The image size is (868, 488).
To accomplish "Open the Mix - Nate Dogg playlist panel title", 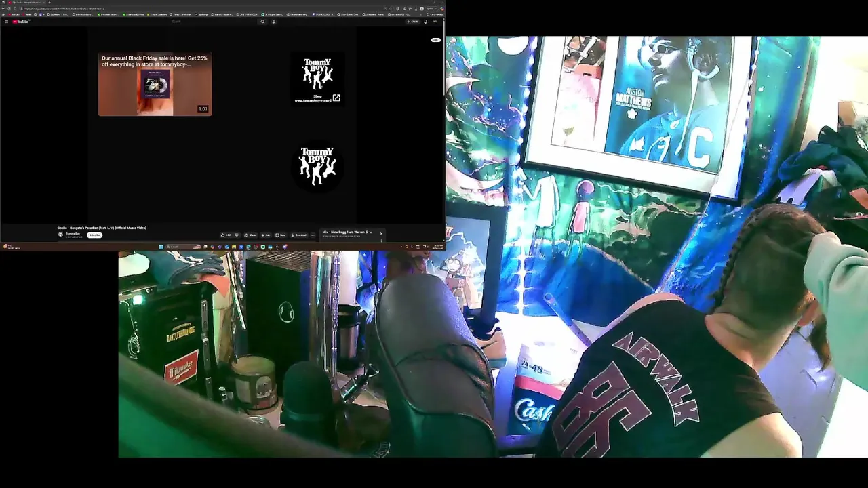I will click(347, 232).
